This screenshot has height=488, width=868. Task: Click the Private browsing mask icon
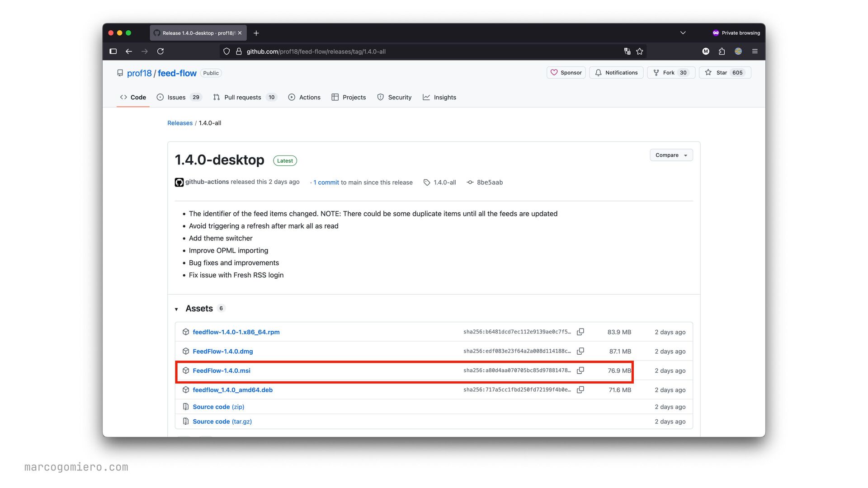[x=716, y=33]
